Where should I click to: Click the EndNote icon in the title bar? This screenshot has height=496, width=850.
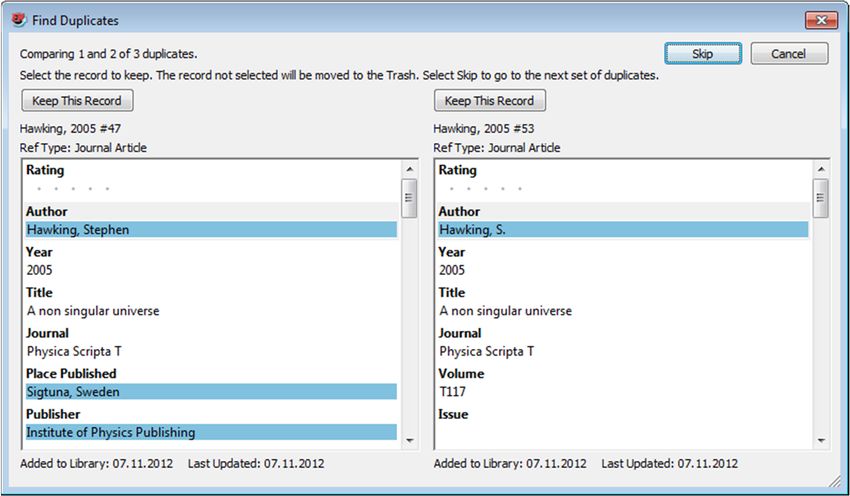pos(19,20)
